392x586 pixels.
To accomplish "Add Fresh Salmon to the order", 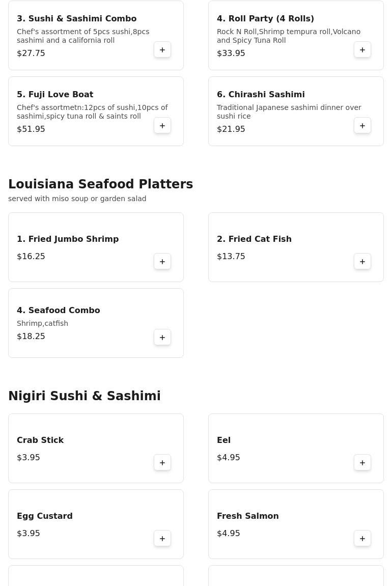I will click(362, 539).
